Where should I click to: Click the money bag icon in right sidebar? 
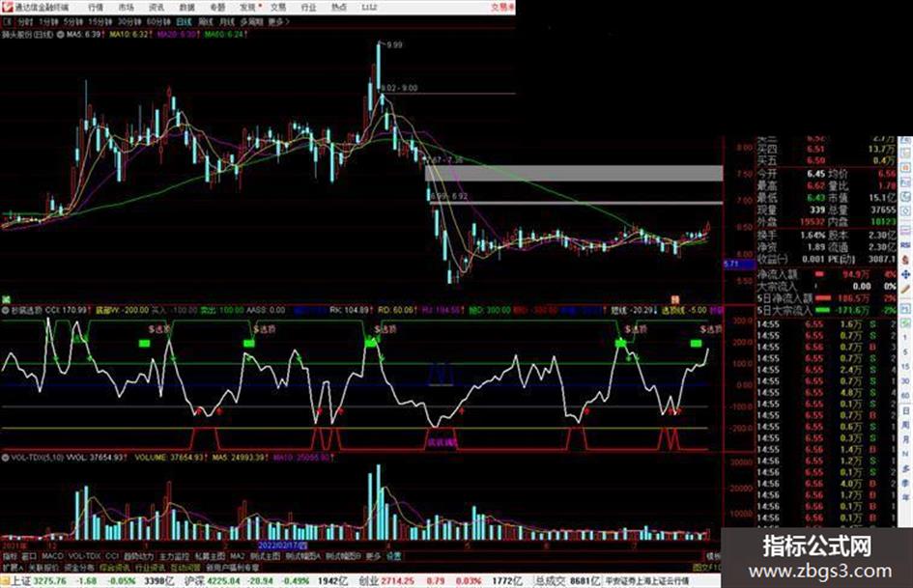905,260
